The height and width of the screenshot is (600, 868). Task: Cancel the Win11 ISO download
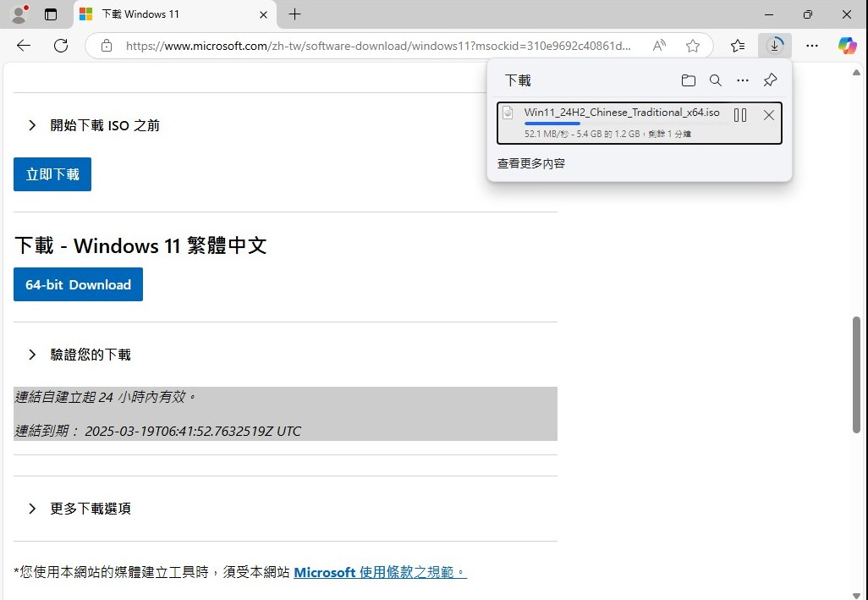[x=768, y=115]
